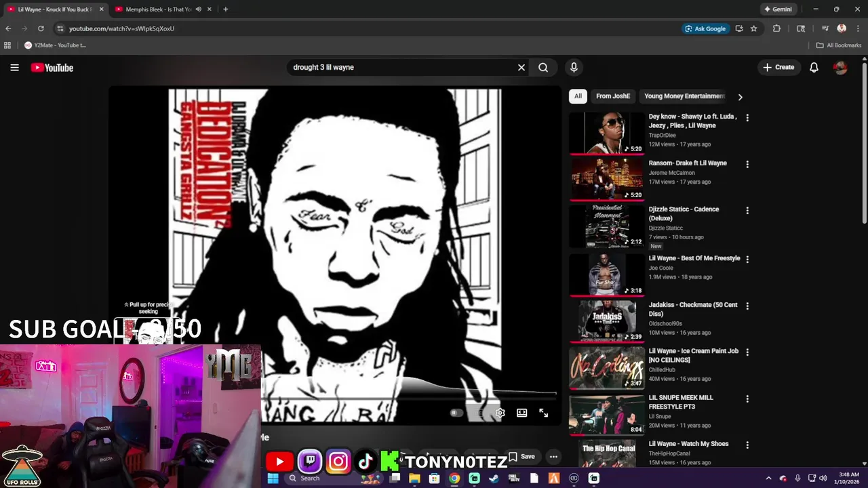
Task: Click the youtube.com address bar
Action: [366, 28]
